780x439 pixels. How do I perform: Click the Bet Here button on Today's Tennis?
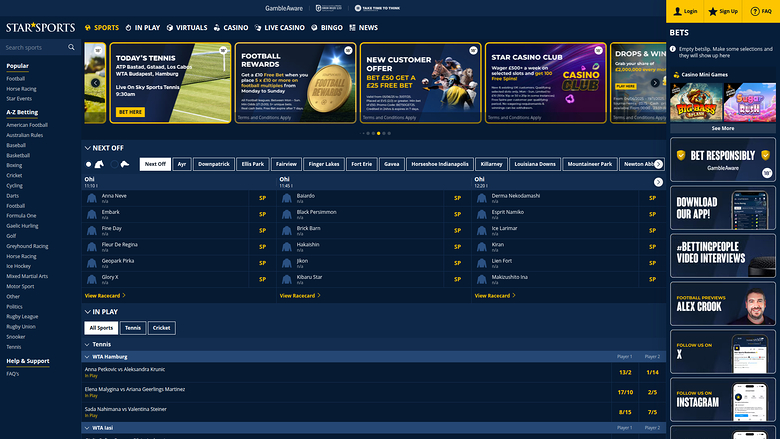[x=130, y=112]
